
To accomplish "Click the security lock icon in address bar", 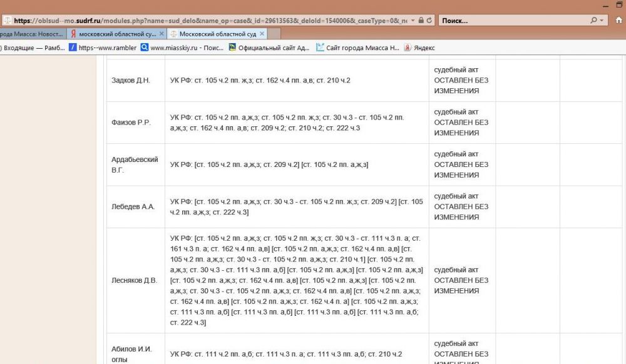I will click(x=421, y=21).
